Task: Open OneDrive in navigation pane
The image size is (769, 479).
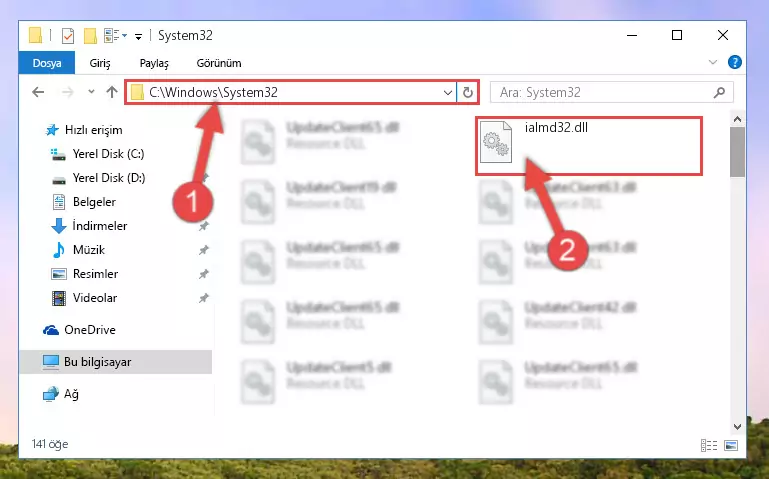Action: [x=90, y=329]
